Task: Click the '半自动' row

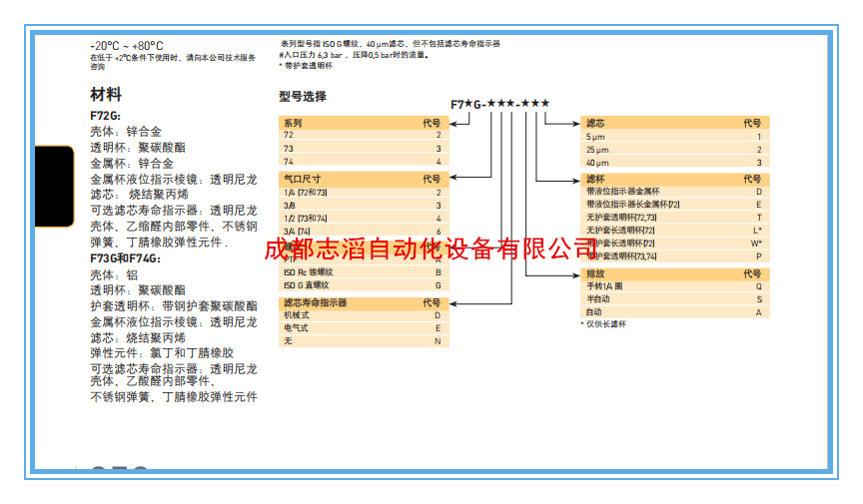Action: pos(675,298)
